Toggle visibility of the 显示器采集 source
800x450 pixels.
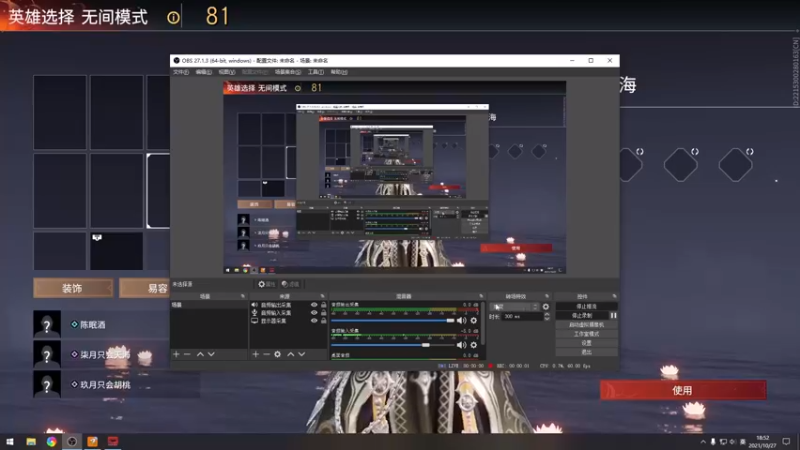314,321
